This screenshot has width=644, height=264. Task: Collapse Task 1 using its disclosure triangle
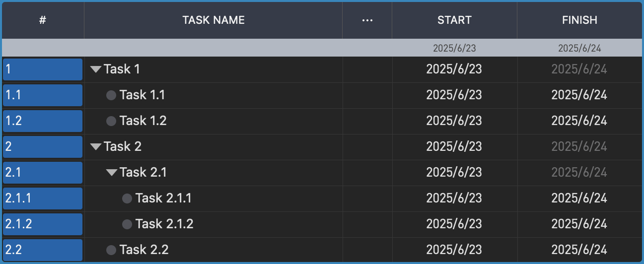(x=96, y=69)
